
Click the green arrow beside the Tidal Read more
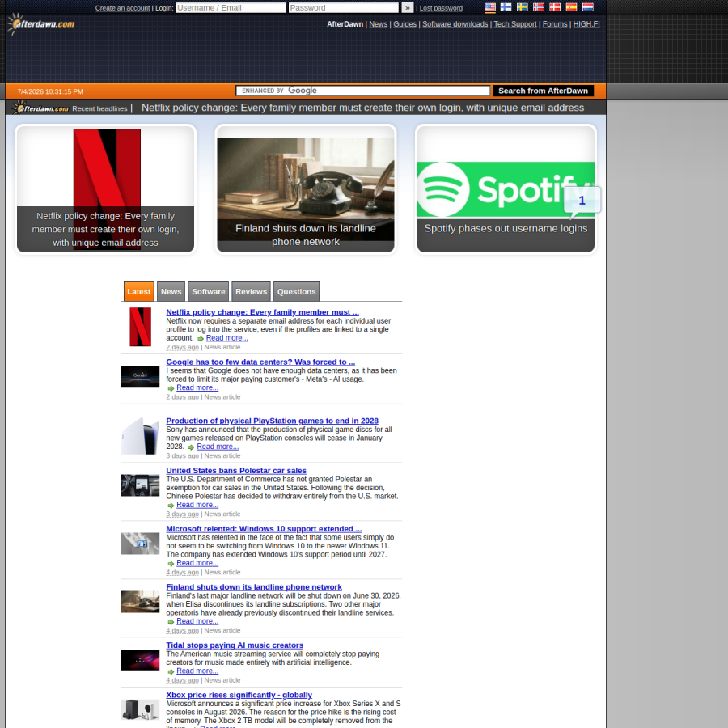point(171,672)
